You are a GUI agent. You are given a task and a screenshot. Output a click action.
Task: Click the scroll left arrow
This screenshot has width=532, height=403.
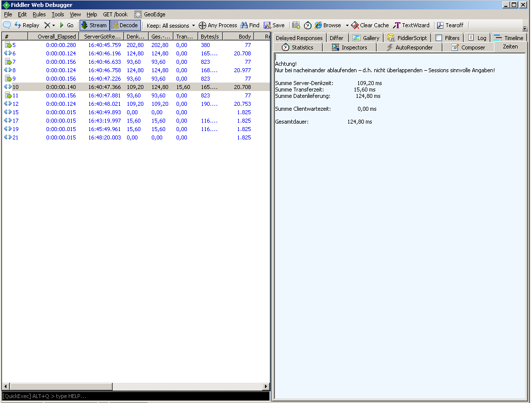click(x=5, y=386)
